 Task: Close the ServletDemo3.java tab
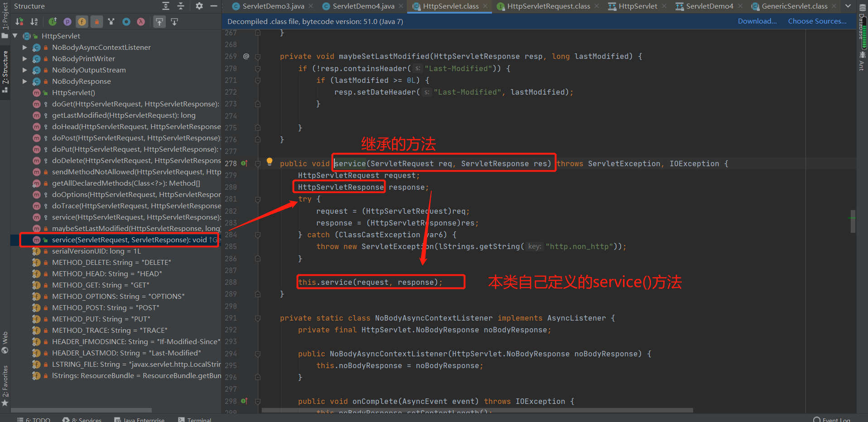[311, 6]
